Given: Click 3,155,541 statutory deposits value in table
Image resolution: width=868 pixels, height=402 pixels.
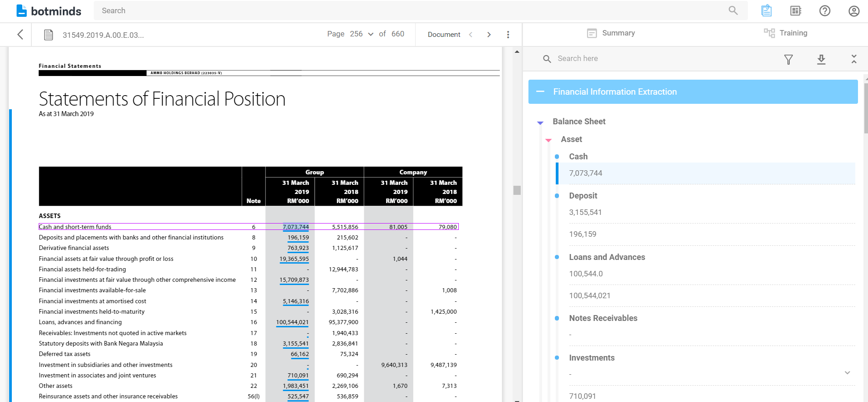Looking at the screenshot, I should pos(296,343).
